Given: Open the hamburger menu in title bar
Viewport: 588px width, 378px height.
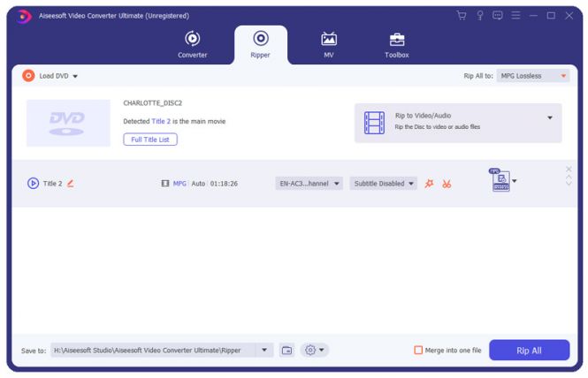Looking at the screenshot, I should (x=515, y=15).
